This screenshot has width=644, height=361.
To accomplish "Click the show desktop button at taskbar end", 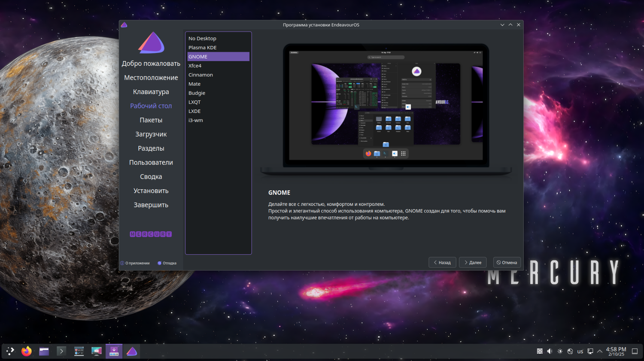I will point(635,351).
